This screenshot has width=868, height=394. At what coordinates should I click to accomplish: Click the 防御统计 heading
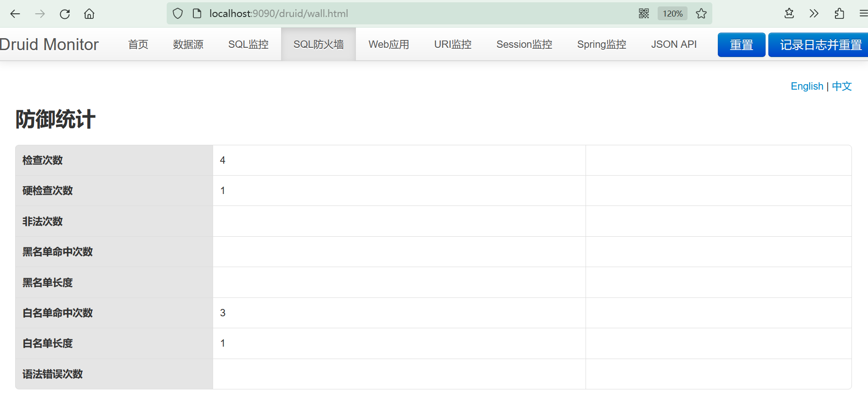pos(56,120)
